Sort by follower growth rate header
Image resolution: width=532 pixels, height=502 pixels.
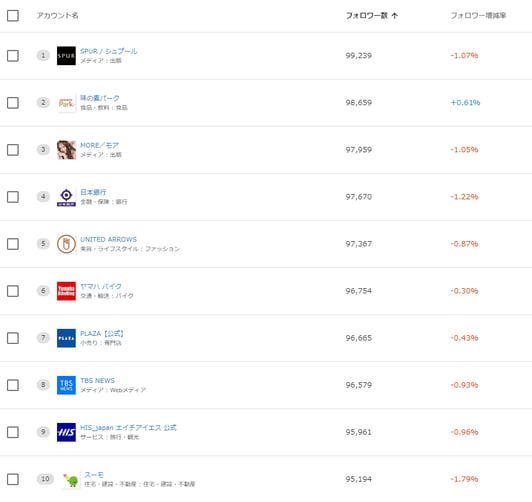pos(478,16)
